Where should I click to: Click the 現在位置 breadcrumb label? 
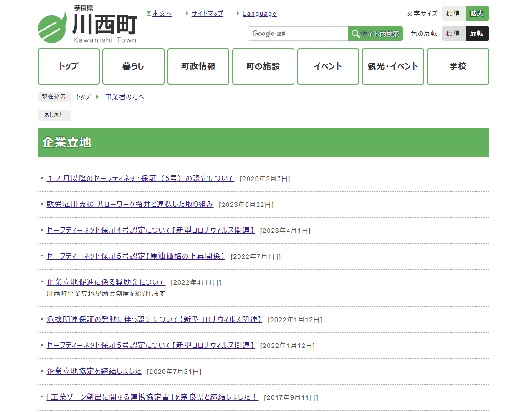point(54,97)
